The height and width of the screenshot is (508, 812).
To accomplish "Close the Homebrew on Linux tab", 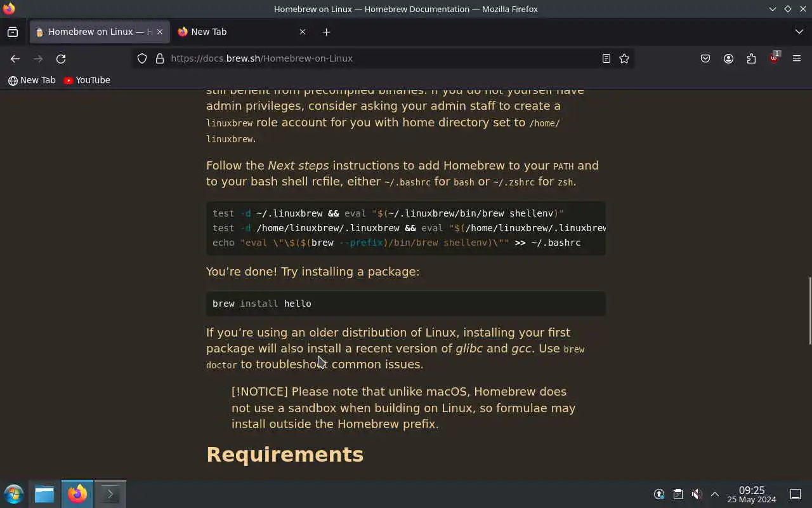I will click(x=160, y=32).
